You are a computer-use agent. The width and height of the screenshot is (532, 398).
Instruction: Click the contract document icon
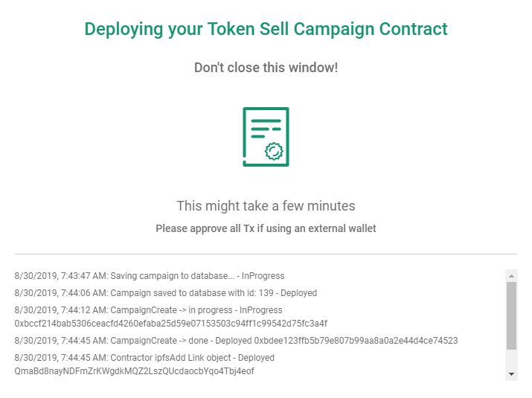(x=266, y=137)
